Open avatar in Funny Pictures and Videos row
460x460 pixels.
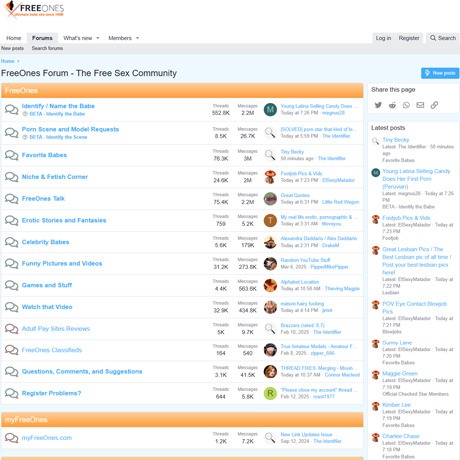pos(270,264)
